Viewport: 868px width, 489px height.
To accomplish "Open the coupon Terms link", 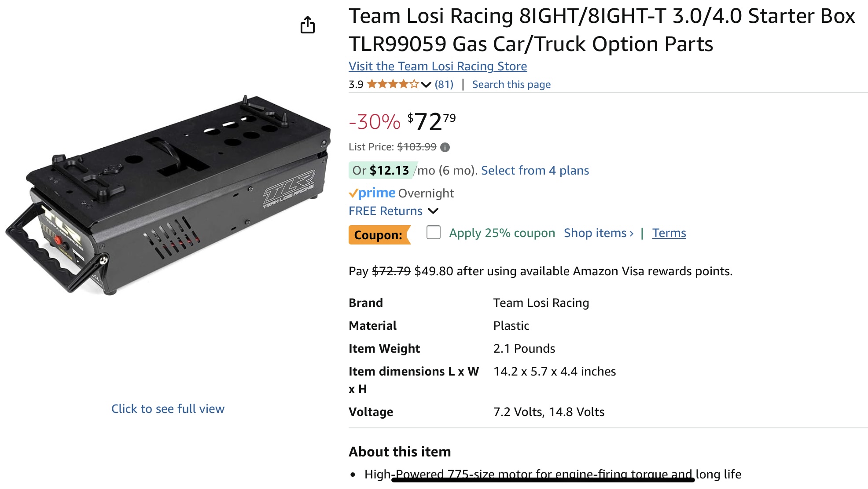I will click(669, 233).
